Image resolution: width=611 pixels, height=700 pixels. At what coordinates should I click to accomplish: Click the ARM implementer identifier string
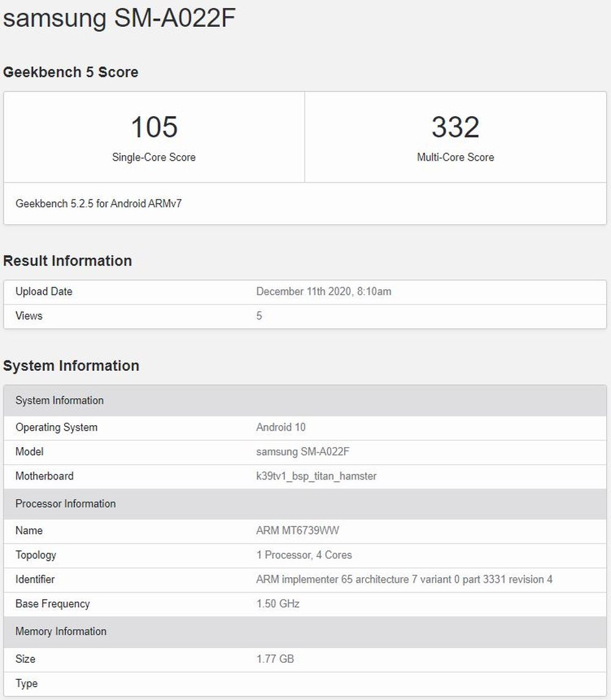click(404, 579)
